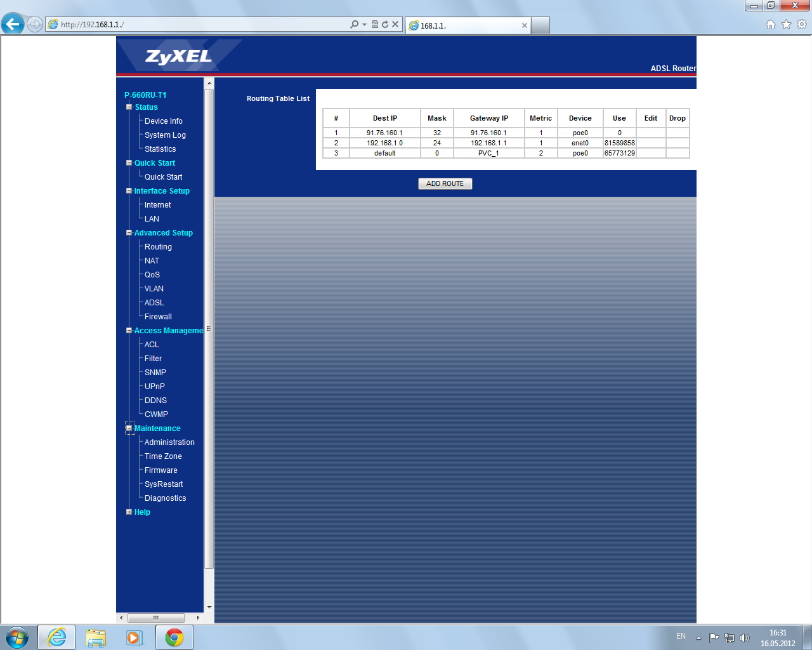
Task: Toggle Compatibility View icon in address bar
Action: pyautogui.click(x=375, y=24)
